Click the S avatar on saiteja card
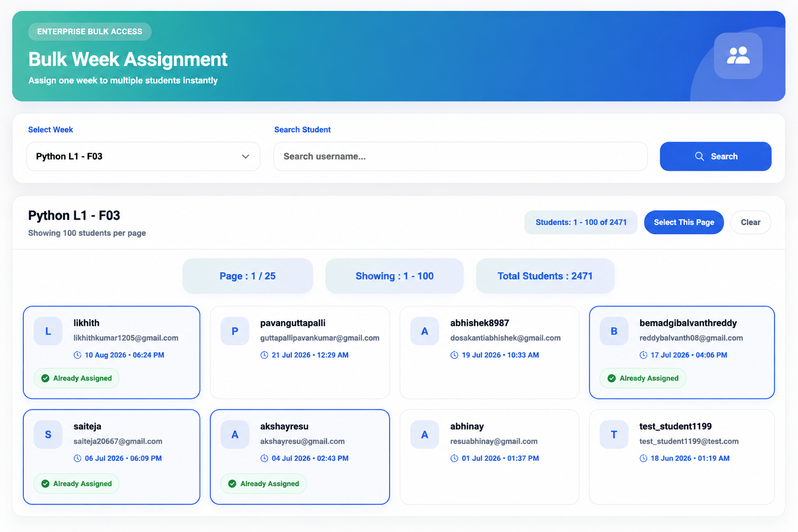The image size is (798, 532). pyautogui.click(x=48, y=434)
